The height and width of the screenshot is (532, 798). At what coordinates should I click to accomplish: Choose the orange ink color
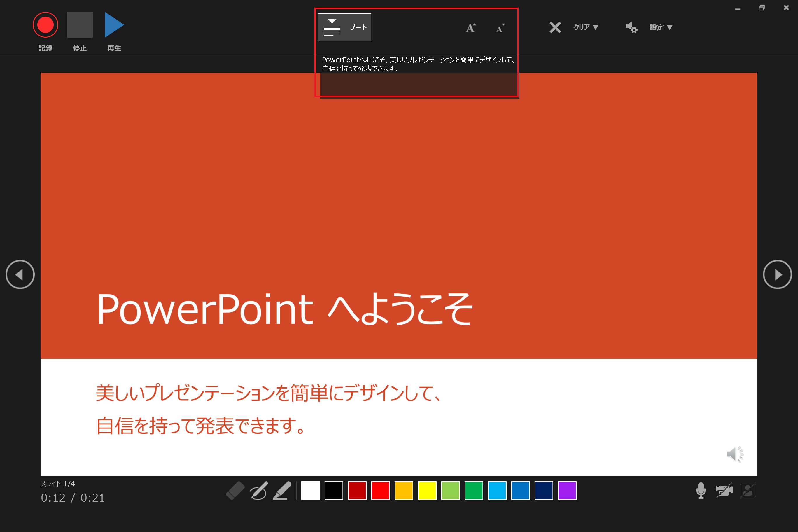[x=404, y=491]
